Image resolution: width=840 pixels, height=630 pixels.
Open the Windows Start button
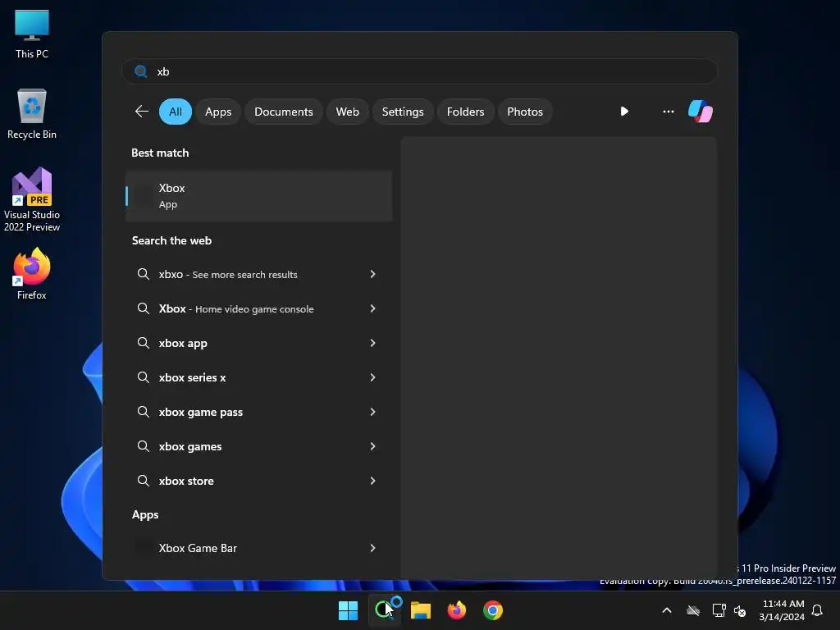pyautogui.click(x=348, y=610)
